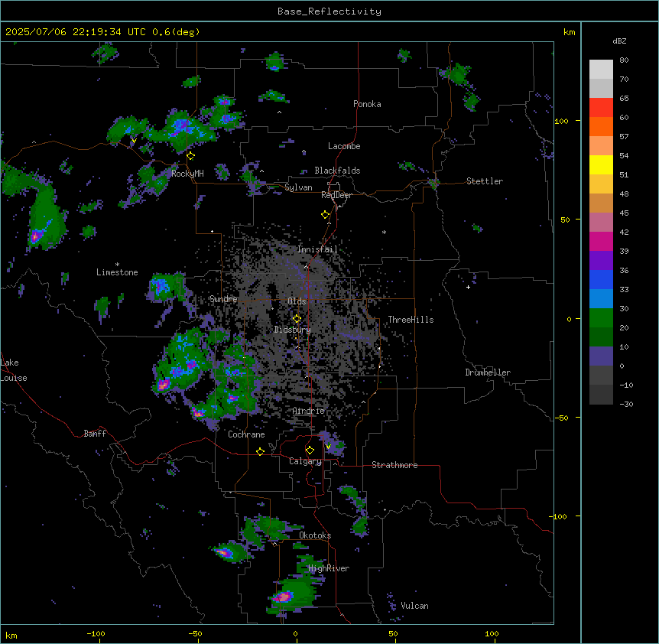Viewport: 659px width, 644px height.
Task: Click the Base_Reflectivity title
Action: (x=329, y=11)
